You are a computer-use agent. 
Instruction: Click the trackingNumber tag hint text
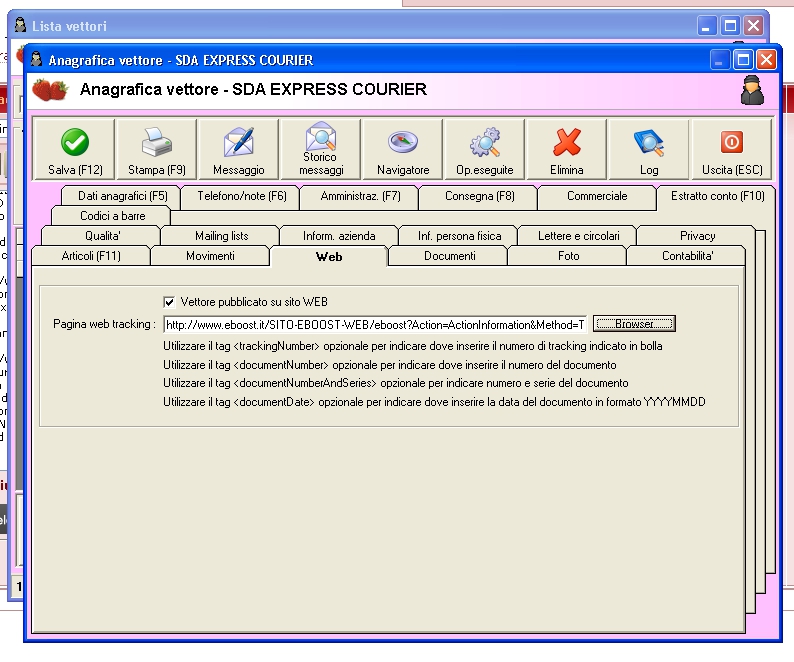tap(412, 346)
